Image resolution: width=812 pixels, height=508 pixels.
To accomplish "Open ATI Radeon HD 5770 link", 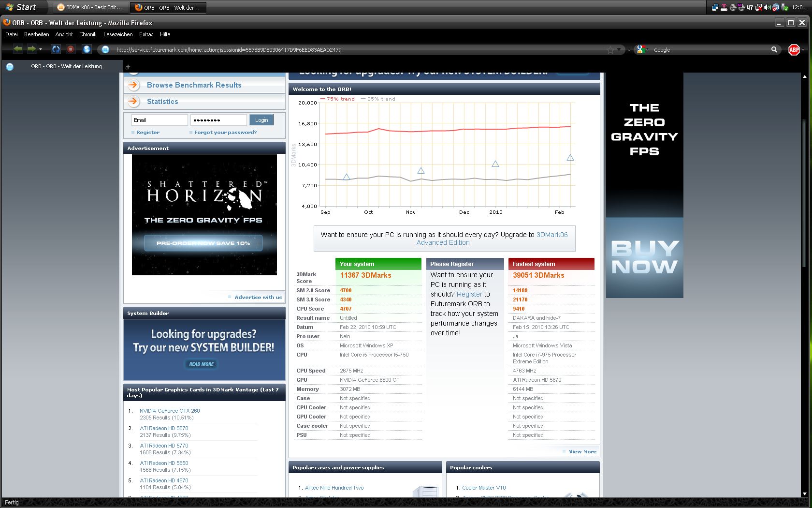I will pyautogui.click(x=164, y=446).
